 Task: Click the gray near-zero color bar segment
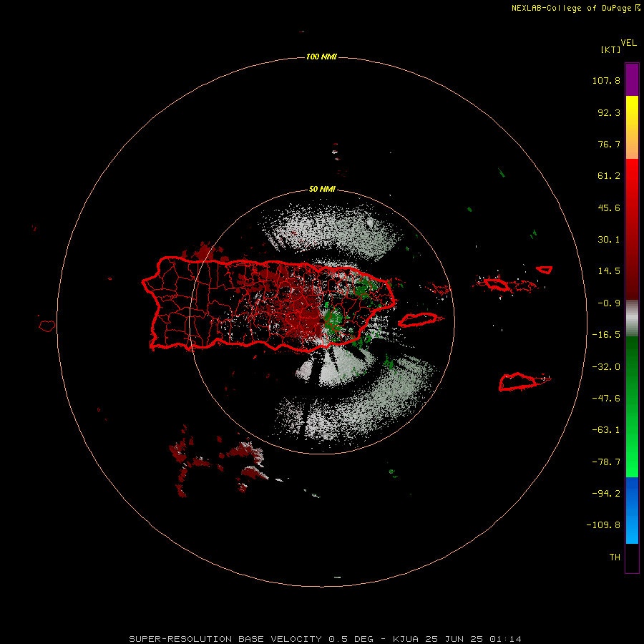pos(632,318)
